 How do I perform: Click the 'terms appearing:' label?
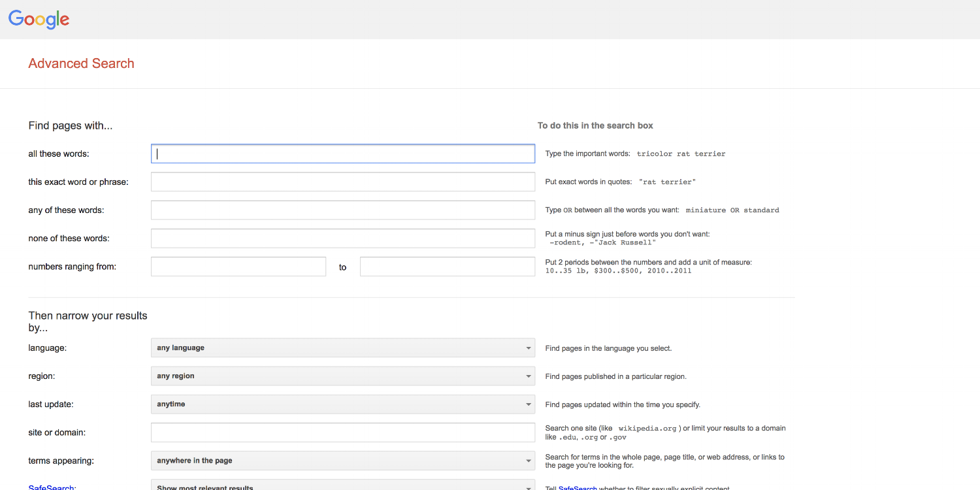(61, 461)
